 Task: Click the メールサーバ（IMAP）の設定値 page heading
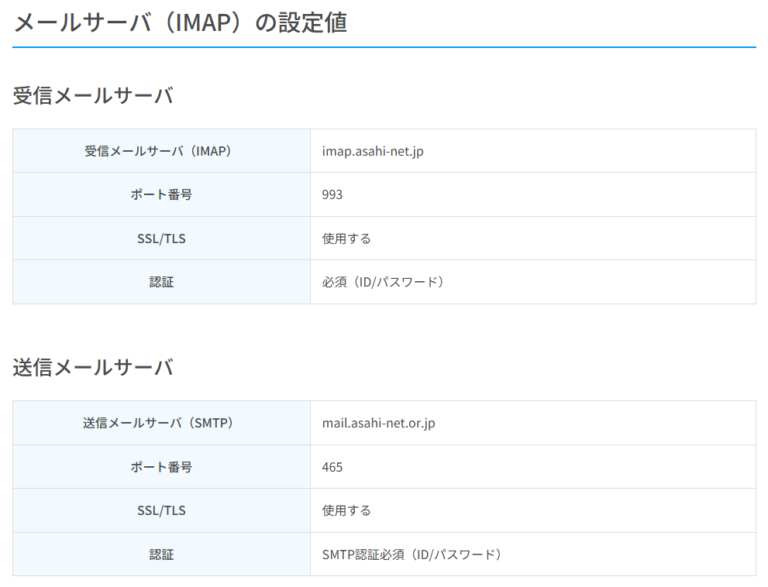point(180,22)
